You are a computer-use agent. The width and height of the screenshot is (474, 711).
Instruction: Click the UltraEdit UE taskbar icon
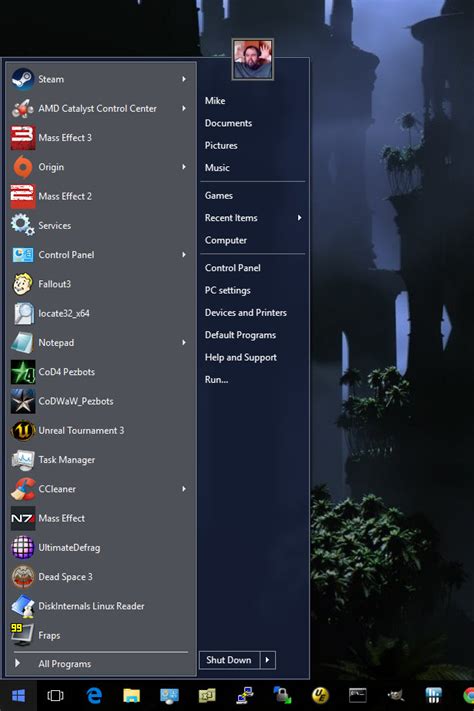click(320, 695)
